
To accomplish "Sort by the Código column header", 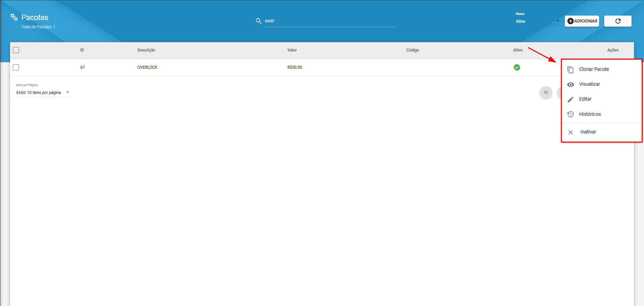I will pos(413,50).
